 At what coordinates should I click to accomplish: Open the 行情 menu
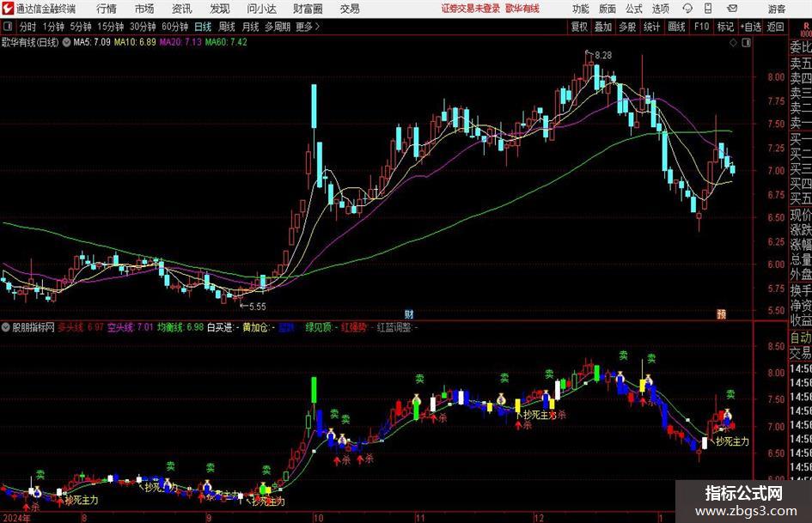[x=107, y=9]
